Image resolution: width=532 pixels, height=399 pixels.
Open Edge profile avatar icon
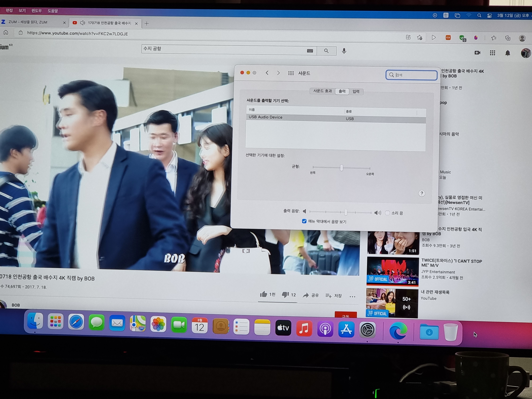point(522,38)
